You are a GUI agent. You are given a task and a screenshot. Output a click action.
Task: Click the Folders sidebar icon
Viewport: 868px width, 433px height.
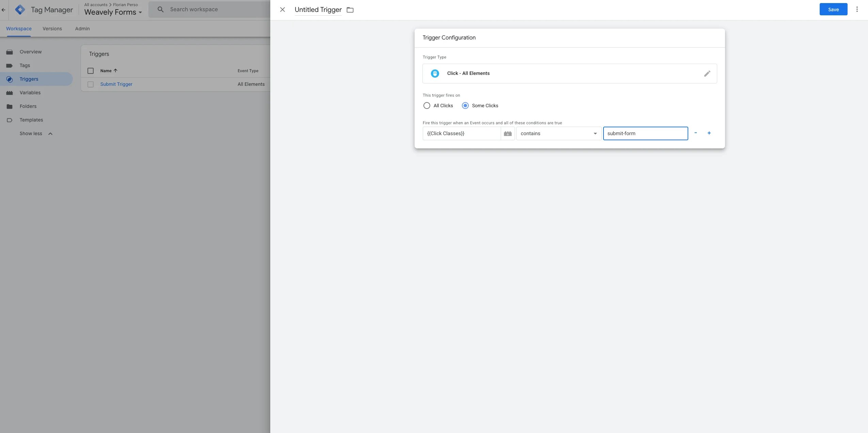10,107
